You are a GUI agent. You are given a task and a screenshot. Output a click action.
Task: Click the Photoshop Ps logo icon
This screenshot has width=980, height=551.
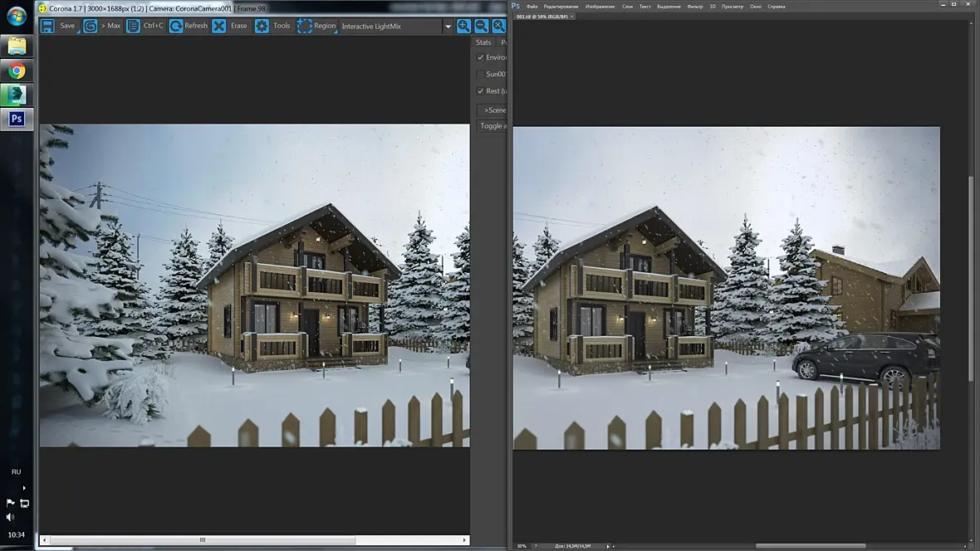point(517,6)
